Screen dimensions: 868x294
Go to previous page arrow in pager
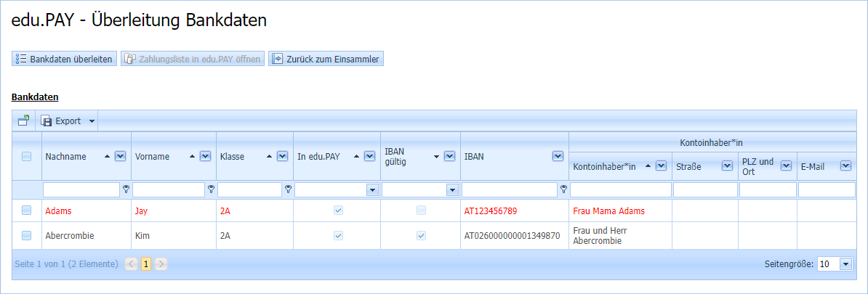pyautogui.click(x=131, y=264)
